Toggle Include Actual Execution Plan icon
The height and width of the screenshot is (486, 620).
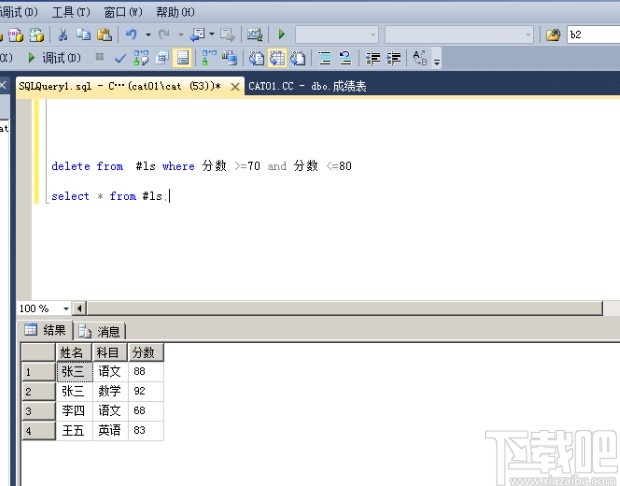click(209, 58)
